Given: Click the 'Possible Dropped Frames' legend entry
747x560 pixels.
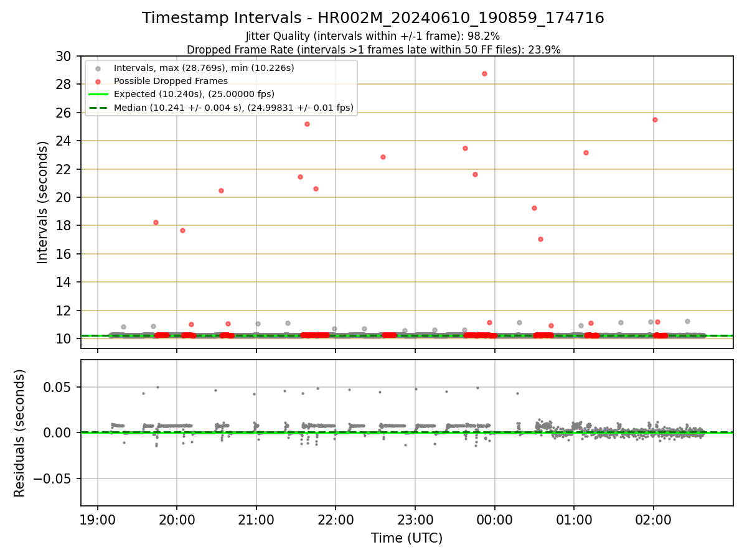Looking at the screenshot, I should click(x=171, y=81).
